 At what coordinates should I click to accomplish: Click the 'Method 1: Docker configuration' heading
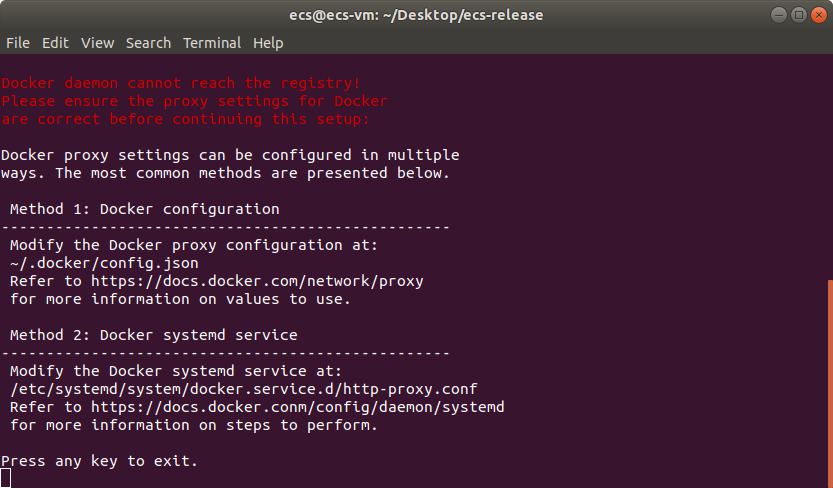[x=144, y=209]
